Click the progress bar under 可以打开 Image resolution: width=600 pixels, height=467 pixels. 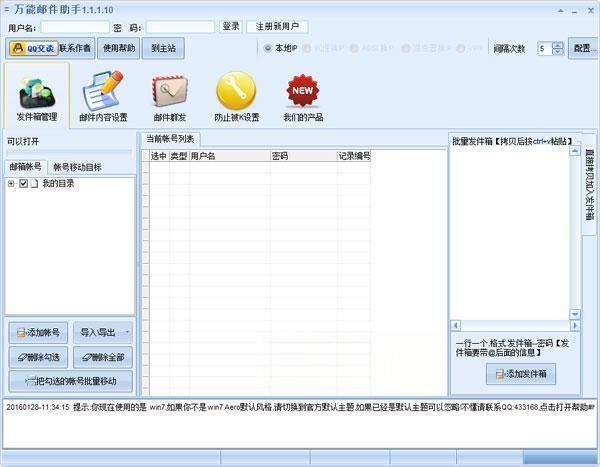pyautogui.click(x=69, y=152)
